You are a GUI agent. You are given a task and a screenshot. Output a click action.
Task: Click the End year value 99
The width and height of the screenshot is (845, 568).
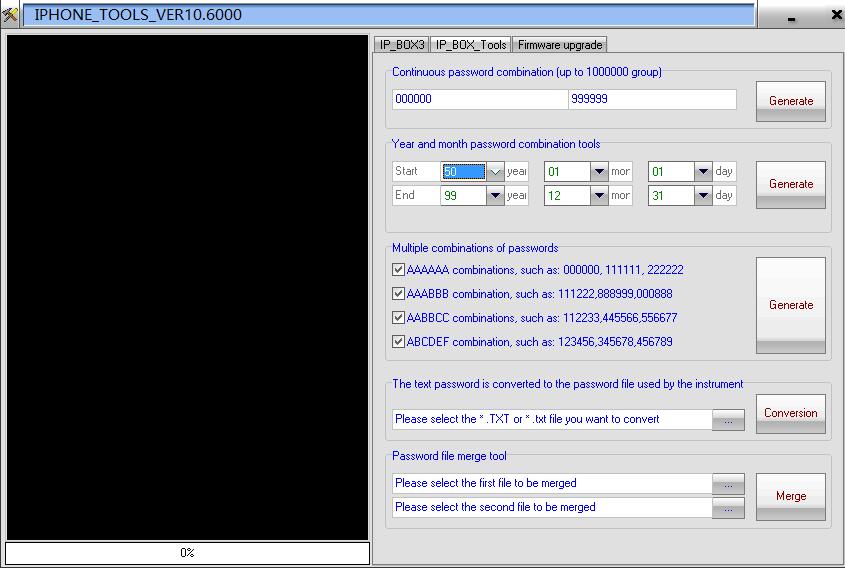463,196
